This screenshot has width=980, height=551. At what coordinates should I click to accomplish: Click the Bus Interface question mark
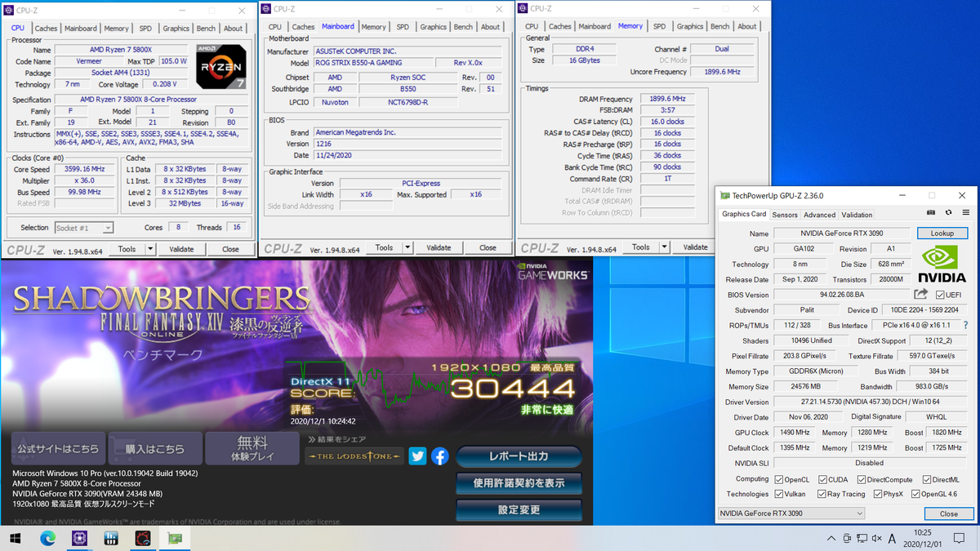click(965, 325)
